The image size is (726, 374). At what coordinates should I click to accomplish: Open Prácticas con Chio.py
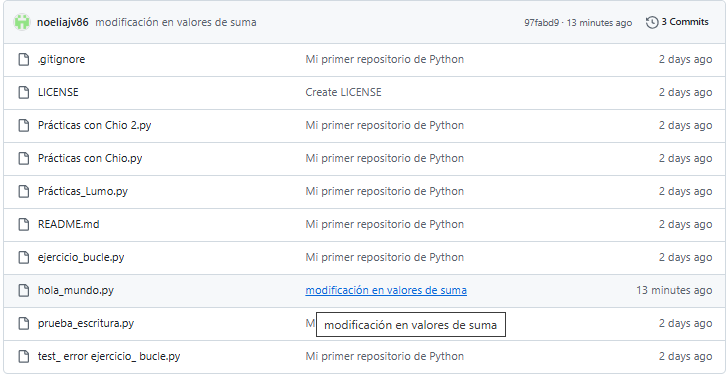click(90, 158)
